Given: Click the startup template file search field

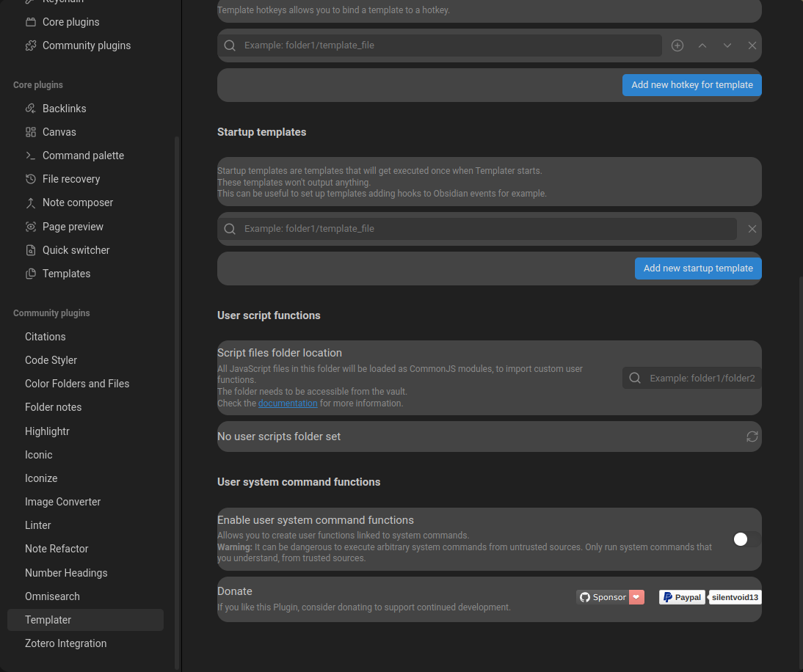Looking at the screenshot, I should coord(484,229).
